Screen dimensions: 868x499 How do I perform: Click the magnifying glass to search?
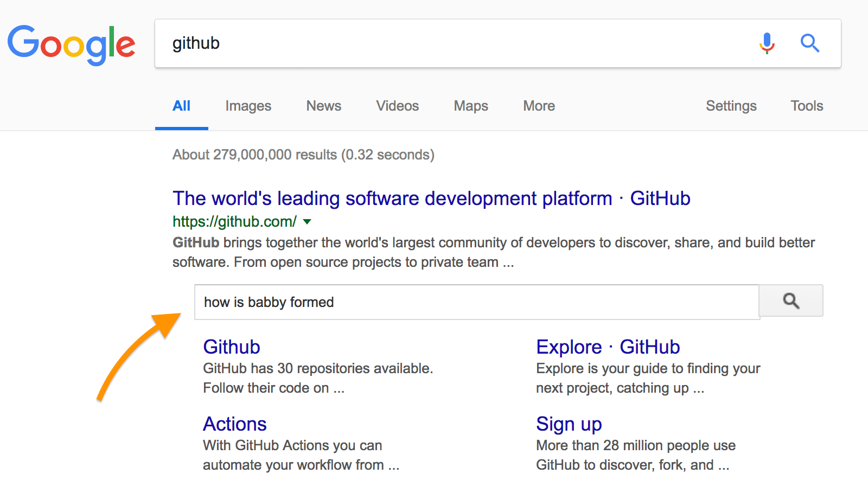(809, 43)
